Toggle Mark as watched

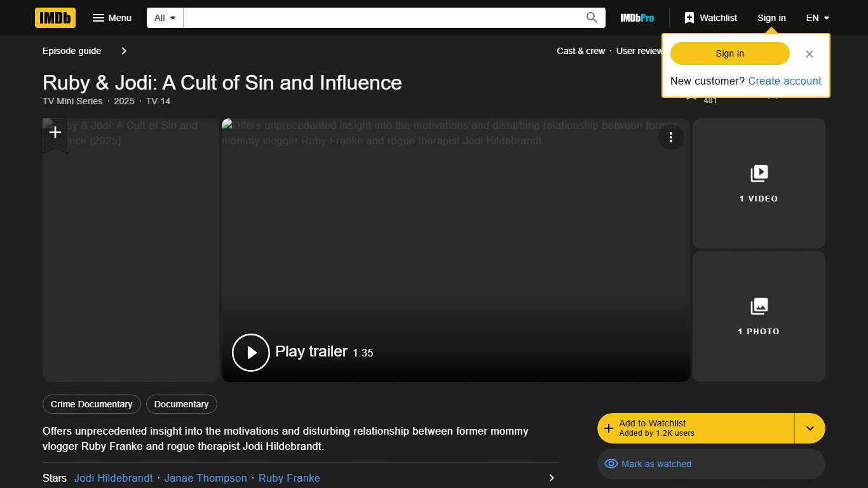pos(655,464)
